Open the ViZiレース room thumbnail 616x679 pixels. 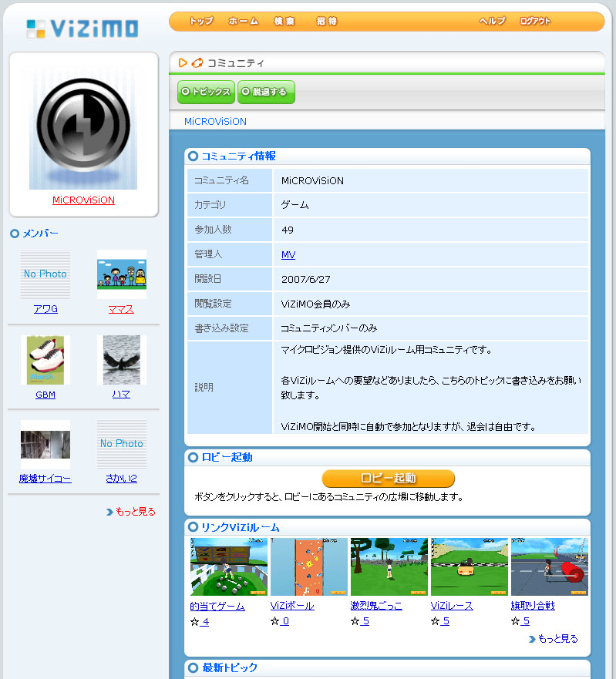(x=470, y=566)
